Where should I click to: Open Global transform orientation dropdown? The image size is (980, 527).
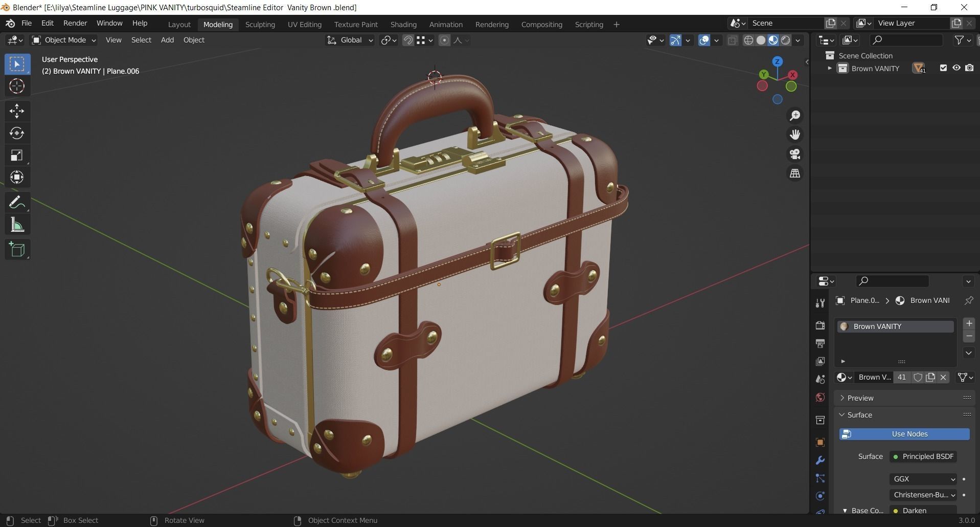(x=350, y=40)
